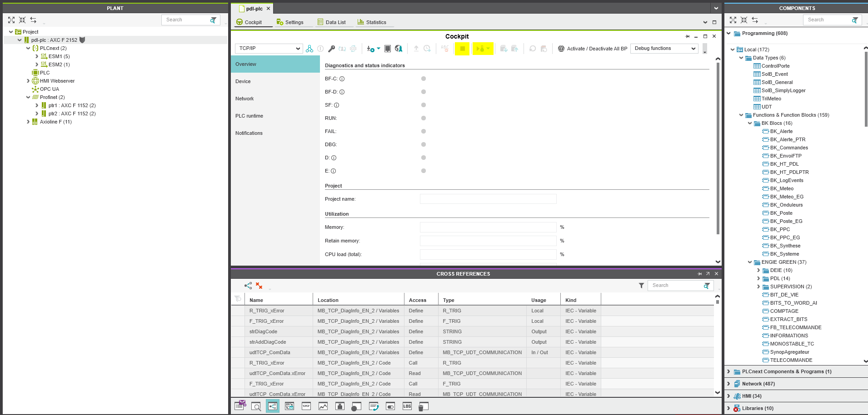
Task: Click the red clear cross references icon
Action: (259, 286)
